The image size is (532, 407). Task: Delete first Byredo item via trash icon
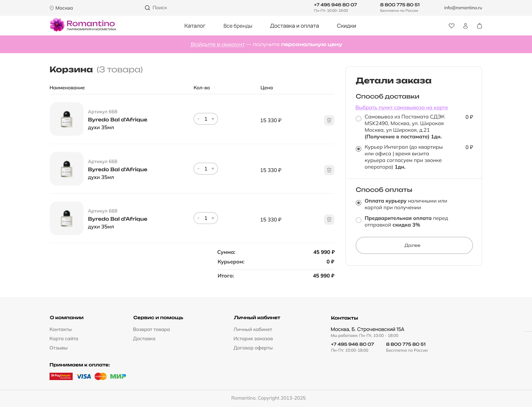click(329, 120)
